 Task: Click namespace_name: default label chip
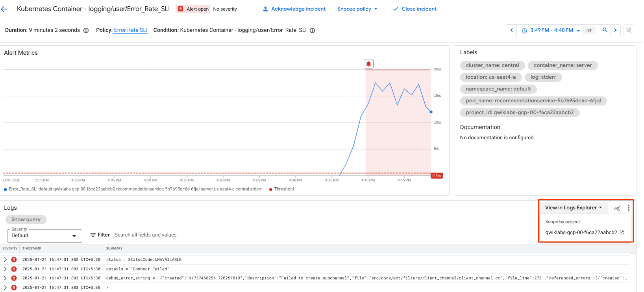[498, 89]
